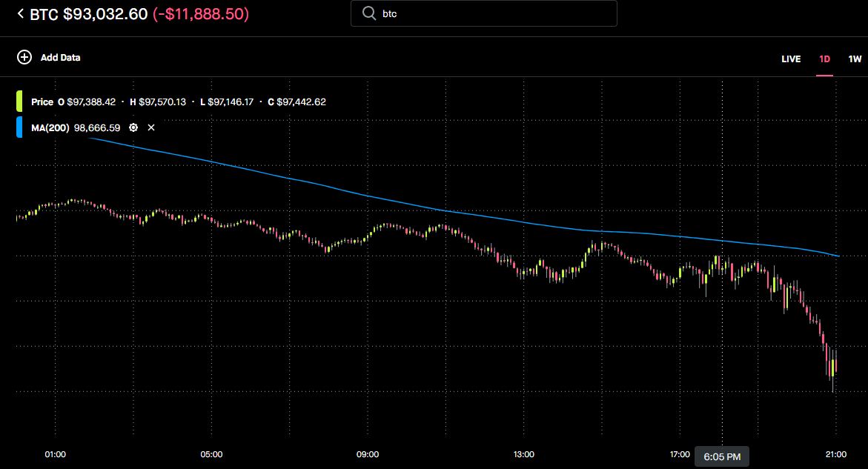Focus the search field containing btc
The width and height of the screenshot is (868, 469).
[x=484, y=13]
